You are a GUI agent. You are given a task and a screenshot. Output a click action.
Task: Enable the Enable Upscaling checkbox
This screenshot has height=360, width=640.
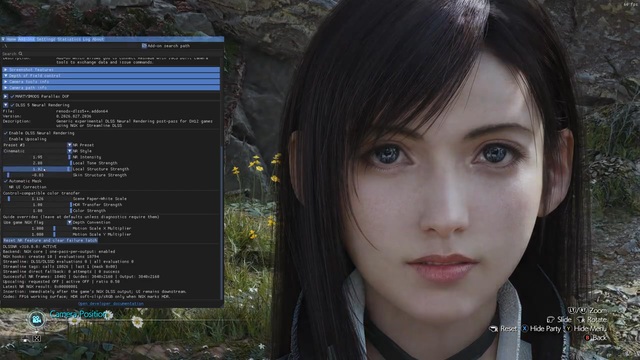click(6, 139)
